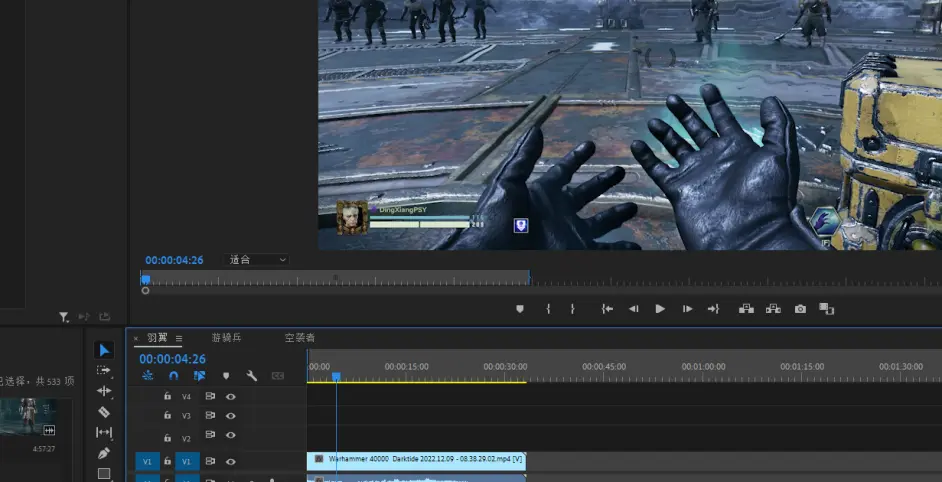This screenshot has height=482, width=942.
Task: Toggle V1 track targeting button
Action: coord(187,461)
